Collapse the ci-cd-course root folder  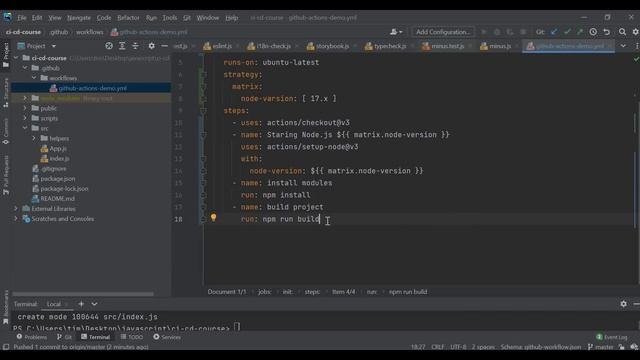click(16, 58)
